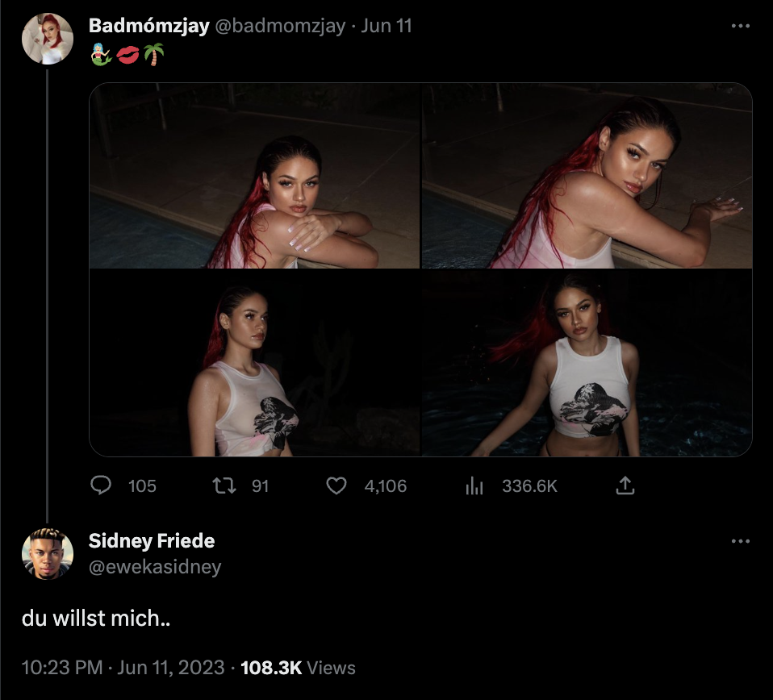Viewport: 773px width, 700px height.
Task: Click the @badmomzjay handle
Action: pos(278,26)
